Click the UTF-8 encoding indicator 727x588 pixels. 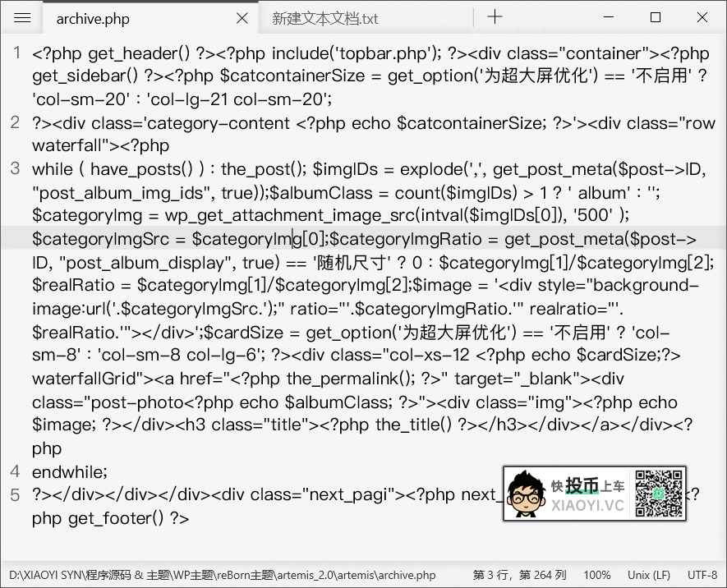pyautogui.click(x=702, y=576)
